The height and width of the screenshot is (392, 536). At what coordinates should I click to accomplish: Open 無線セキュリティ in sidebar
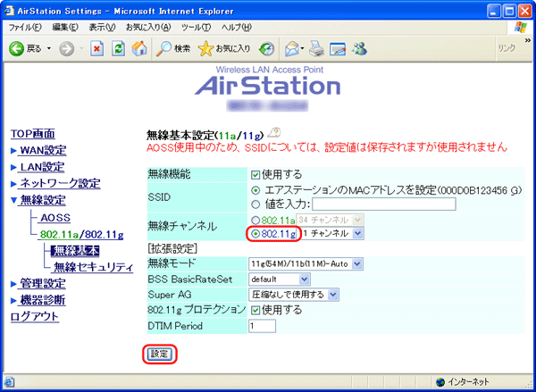[93, 268]
